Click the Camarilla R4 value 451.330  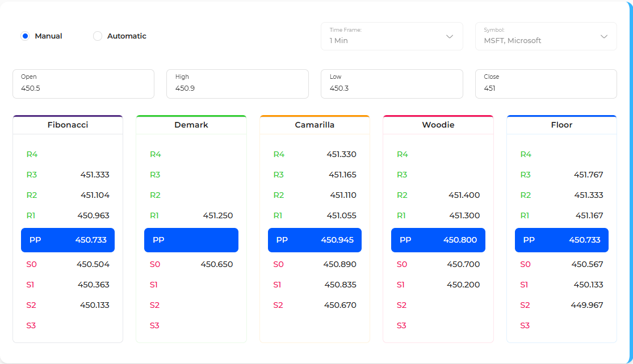coord(341,154)
